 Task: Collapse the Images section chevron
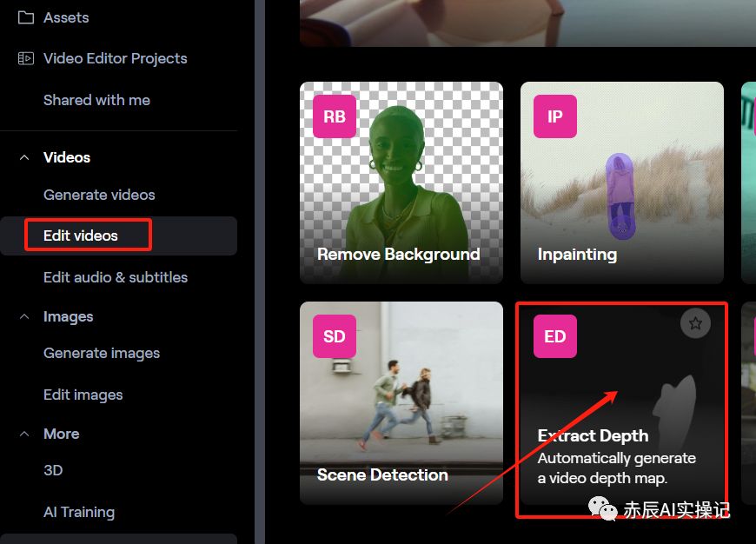[x=24, y=316]
